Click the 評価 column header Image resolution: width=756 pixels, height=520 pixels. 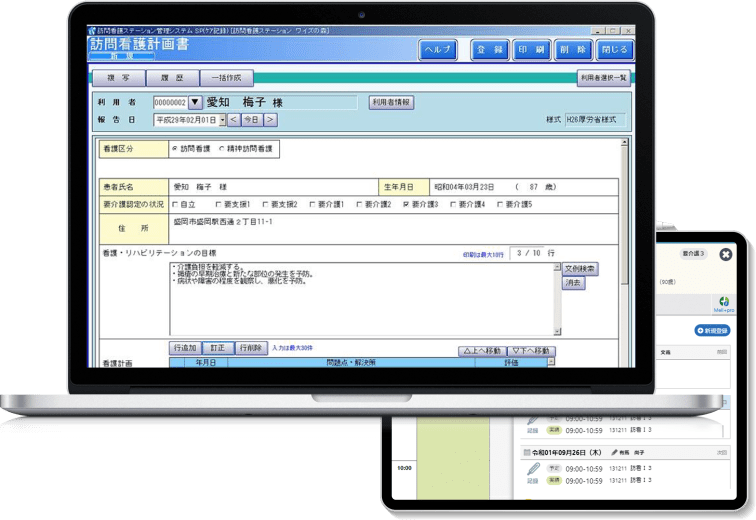point(512,363)
